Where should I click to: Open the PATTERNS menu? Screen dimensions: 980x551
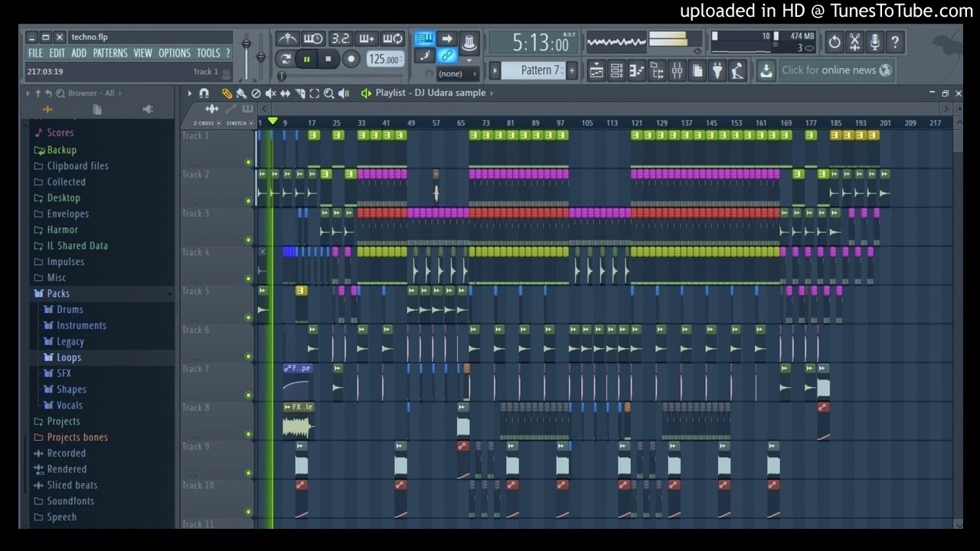(x=110, y=53)
